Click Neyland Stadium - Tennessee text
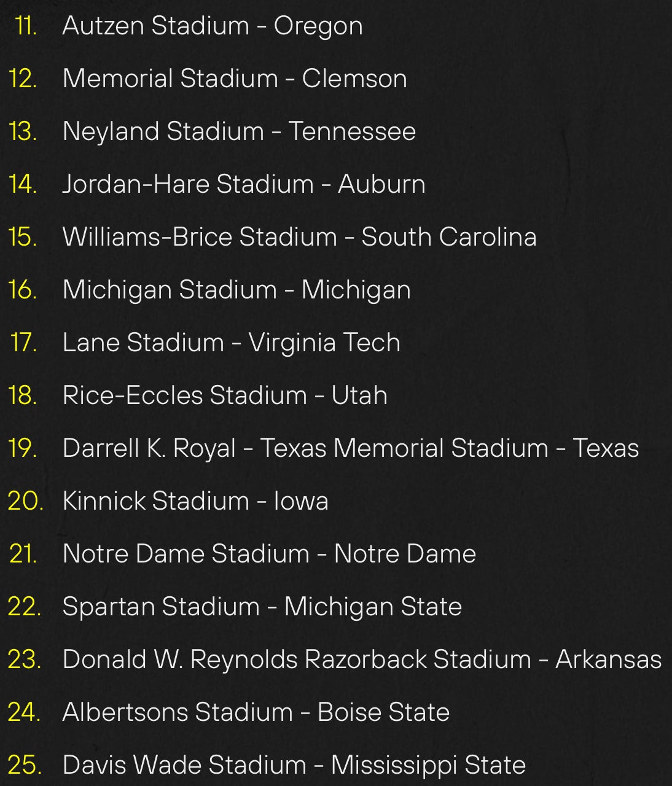 click(x=239, y=131)
